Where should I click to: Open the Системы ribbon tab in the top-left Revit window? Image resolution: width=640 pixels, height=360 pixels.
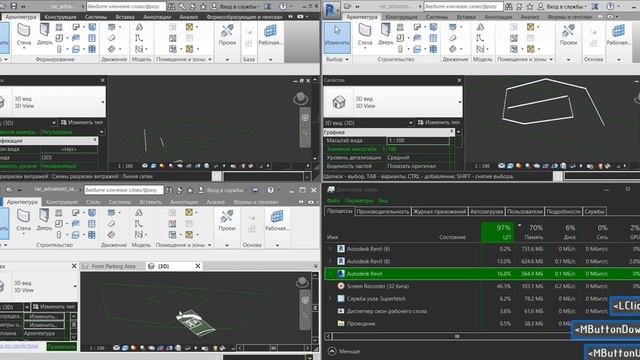point(96,17)
